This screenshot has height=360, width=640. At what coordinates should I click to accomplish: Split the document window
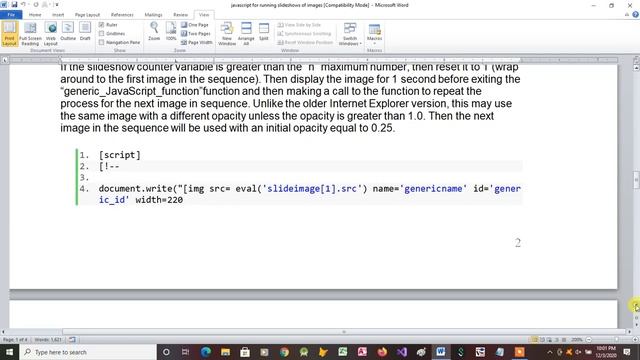264,31
